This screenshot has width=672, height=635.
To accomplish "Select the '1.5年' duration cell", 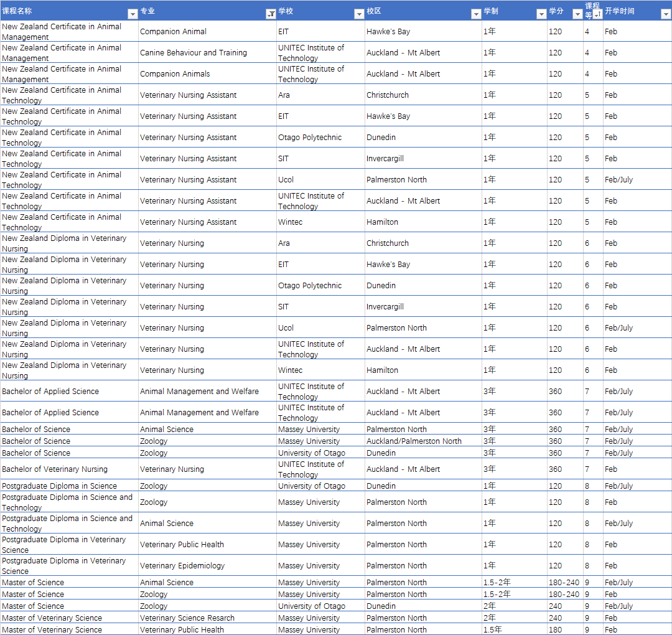I will click(x=515, y=629).
